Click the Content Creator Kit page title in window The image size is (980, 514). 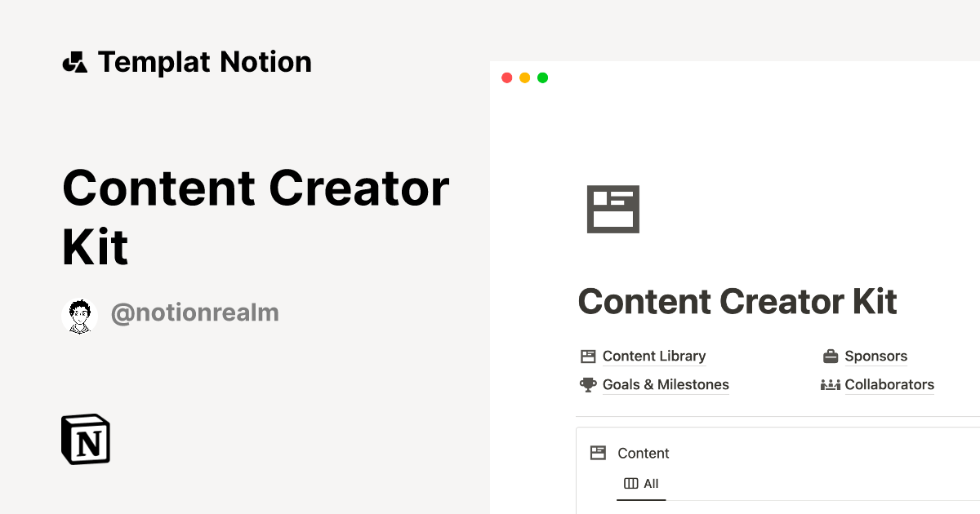click(x=737, y=302)
